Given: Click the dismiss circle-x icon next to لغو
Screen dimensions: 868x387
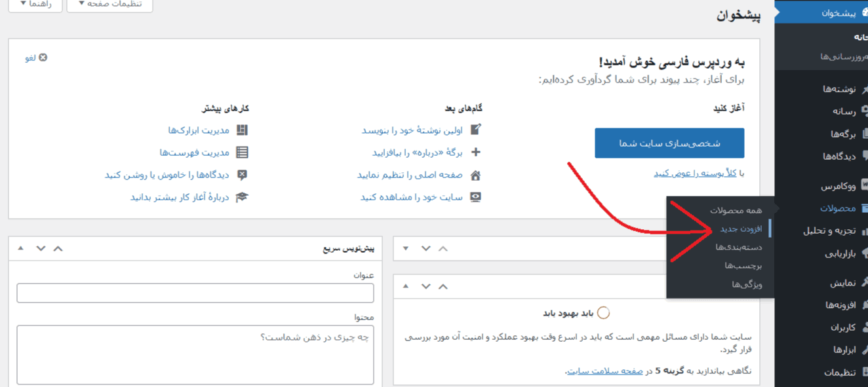Looking at the screenshot, I should point(43,58).
